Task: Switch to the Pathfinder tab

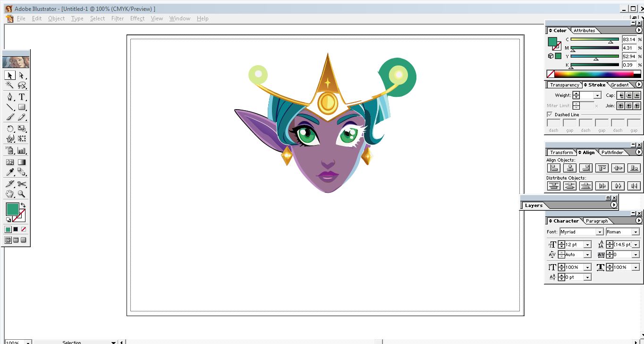Action: tap(612, 153)
